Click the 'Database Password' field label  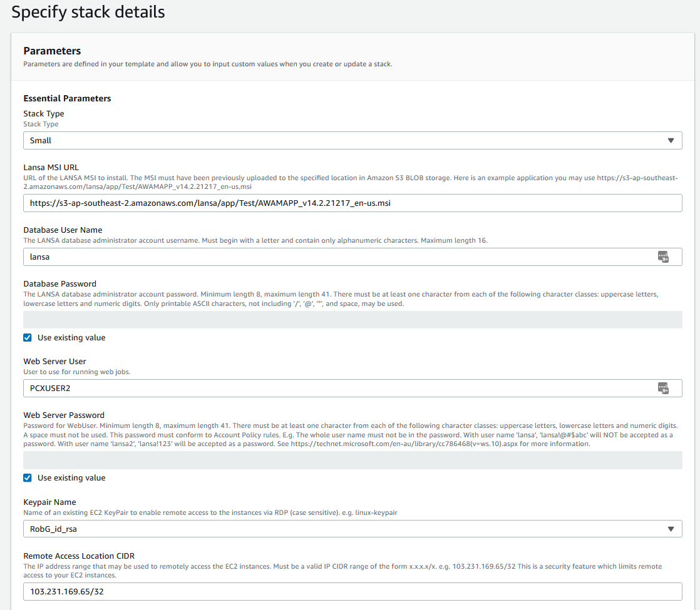click(59, 283)
